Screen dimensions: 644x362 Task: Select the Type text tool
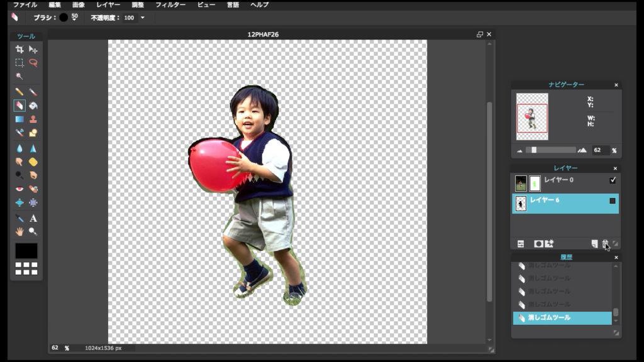tap(33, 218)
